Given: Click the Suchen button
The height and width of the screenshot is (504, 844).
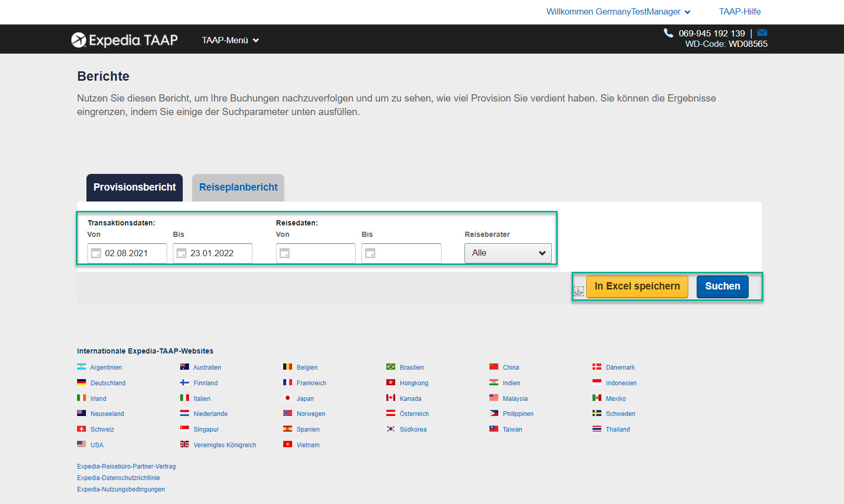Looking at the screenshot, I should pos(723,286).
